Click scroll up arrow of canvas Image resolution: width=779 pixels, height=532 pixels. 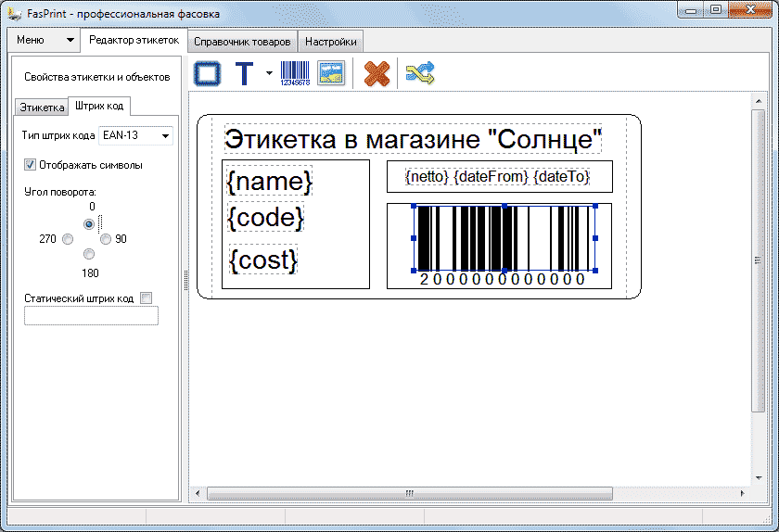pyautogui.click(x=759, y=101)
